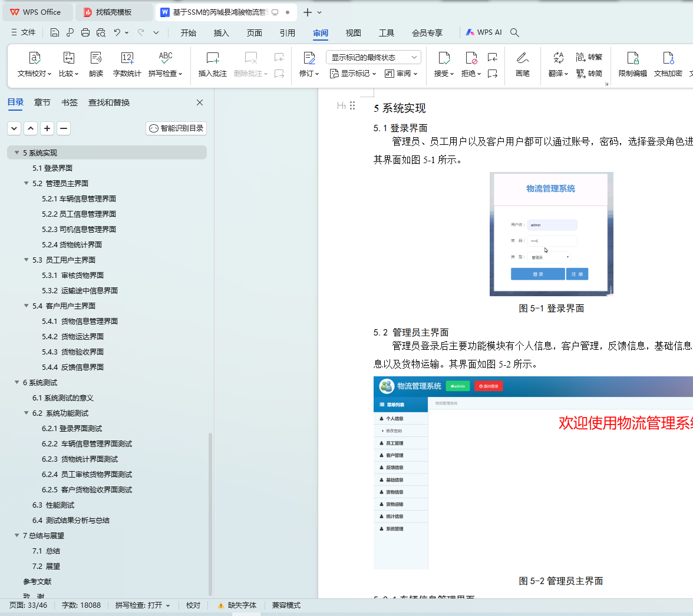Open the 显示标记 dropdown
The image size is (693, 616).
pos(352,74)
